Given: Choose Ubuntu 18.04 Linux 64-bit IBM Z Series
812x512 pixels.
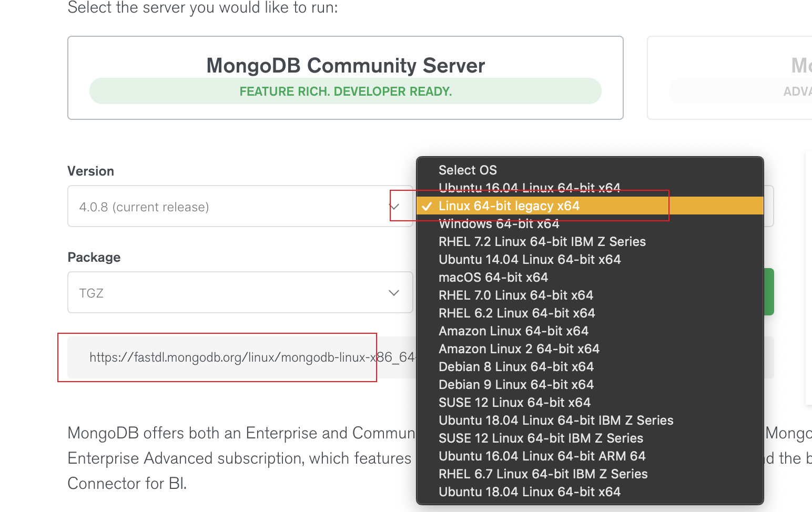Looking at the screenshot, I should point(590,420).
